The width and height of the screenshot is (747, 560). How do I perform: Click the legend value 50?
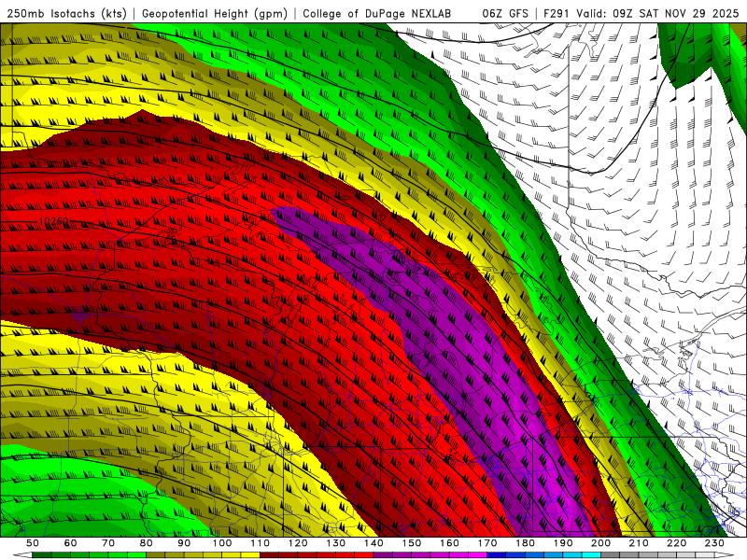coord(33,543)
